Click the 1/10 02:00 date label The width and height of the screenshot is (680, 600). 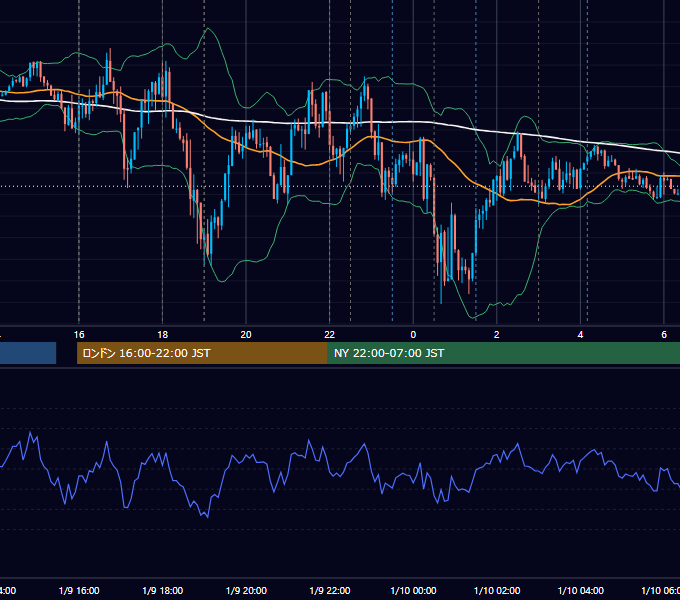(x=497, y=591)
